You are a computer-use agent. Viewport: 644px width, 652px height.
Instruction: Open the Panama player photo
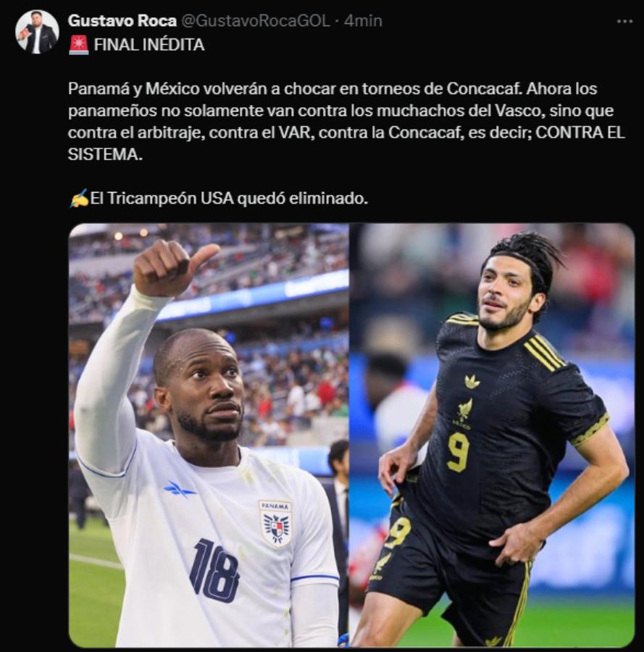(209, 435)
